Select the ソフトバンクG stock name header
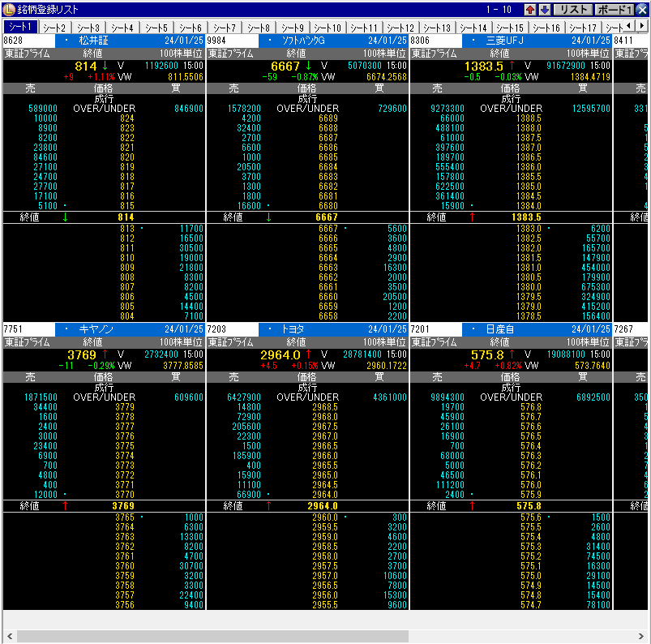 coord(303,41)
